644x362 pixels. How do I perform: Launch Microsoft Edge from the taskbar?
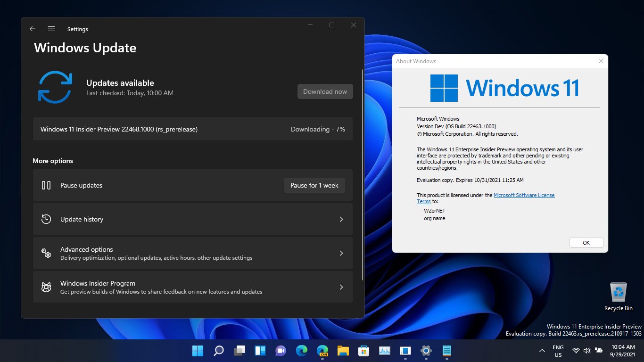tap(302, 351)
